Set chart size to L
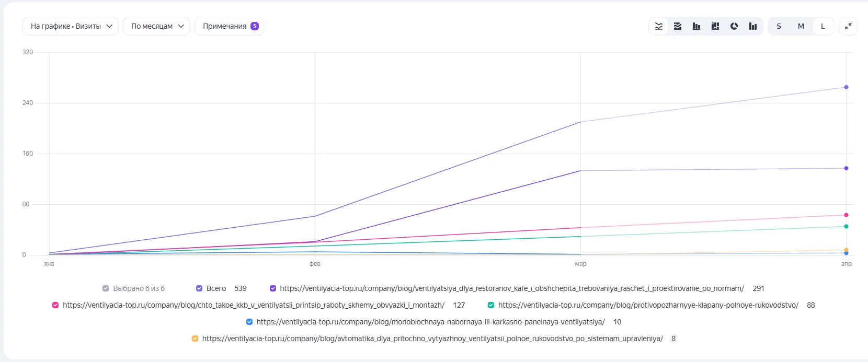The height and width of the screenshot is (362, 868). coord(823,26)
